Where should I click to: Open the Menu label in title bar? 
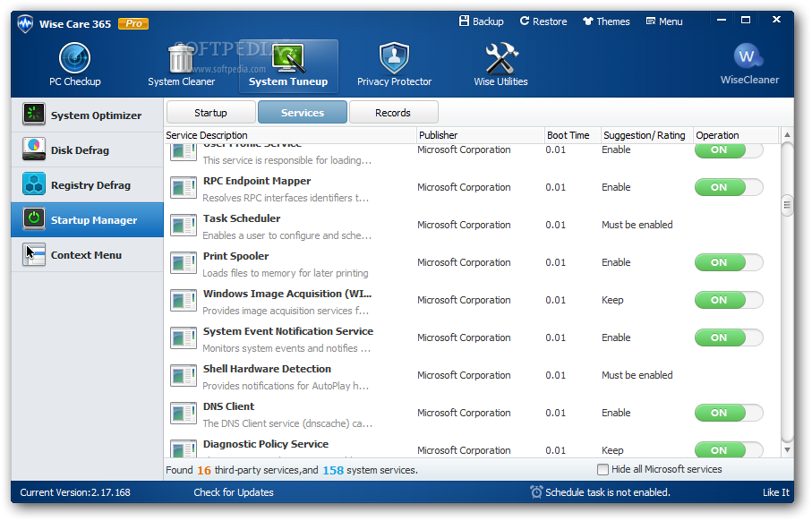click(x=671, y=21)
